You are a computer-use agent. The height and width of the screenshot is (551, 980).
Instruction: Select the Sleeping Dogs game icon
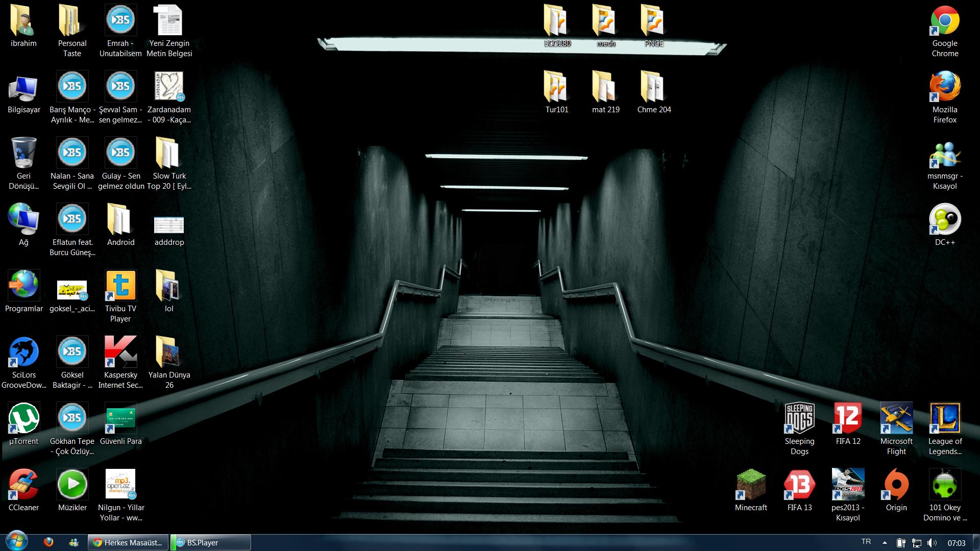pos(799,419)
